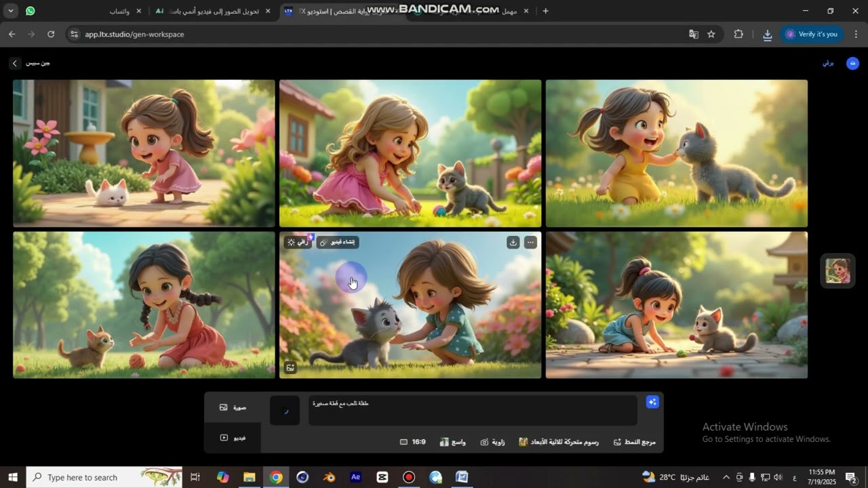Open the girl with white cat image

[x=144, y=153]
